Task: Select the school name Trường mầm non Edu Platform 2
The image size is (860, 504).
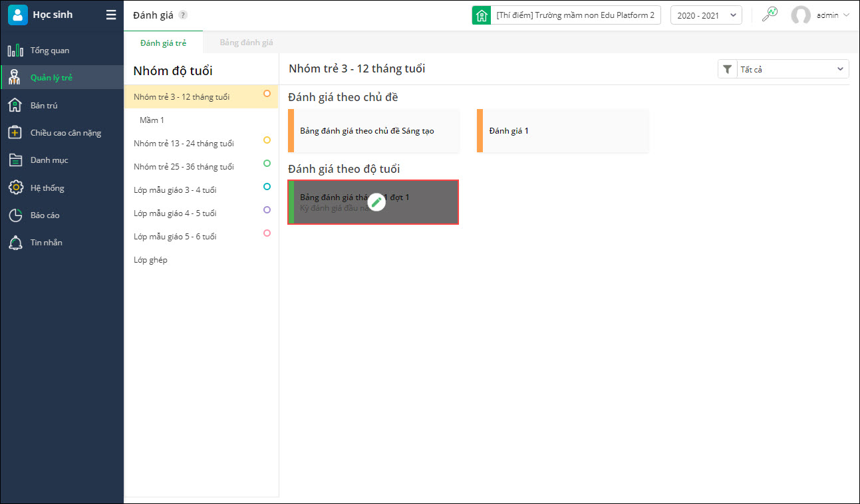Action: [575, 15]
